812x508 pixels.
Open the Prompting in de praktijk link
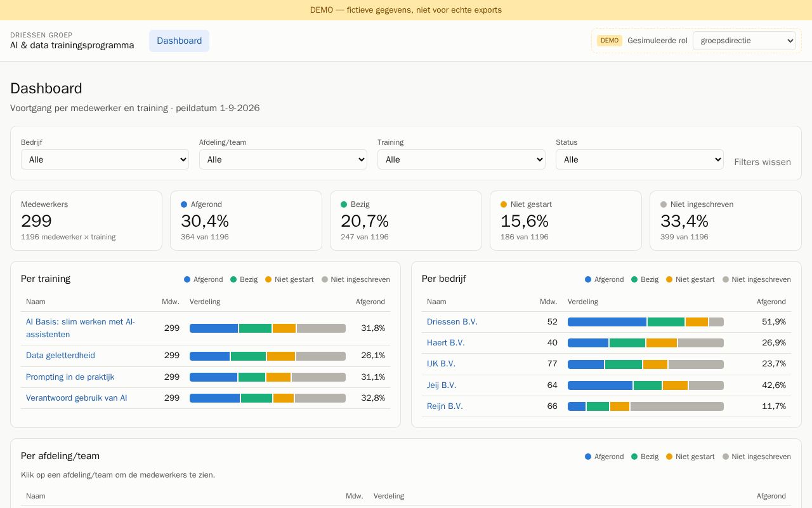[x=70, y=377]
